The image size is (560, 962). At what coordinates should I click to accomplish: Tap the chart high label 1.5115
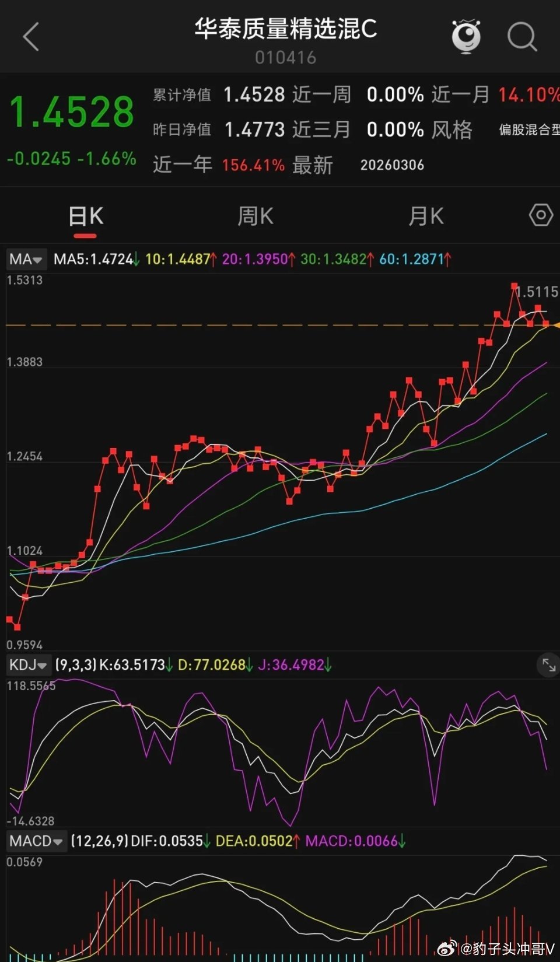coord(537,292)
